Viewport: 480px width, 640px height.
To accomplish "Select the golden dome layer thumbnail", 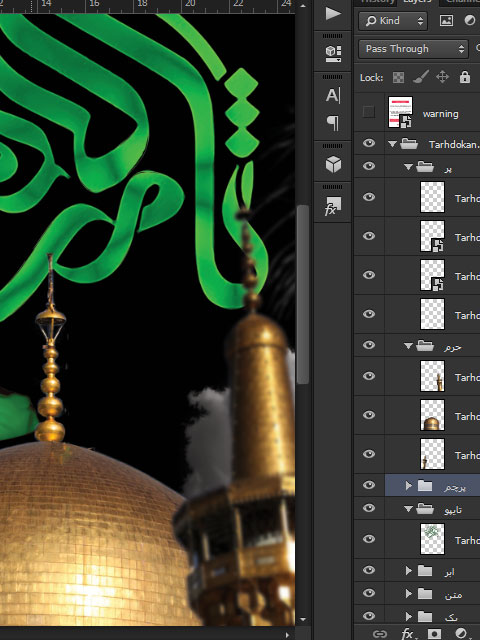I will click(x=432, y=415).
